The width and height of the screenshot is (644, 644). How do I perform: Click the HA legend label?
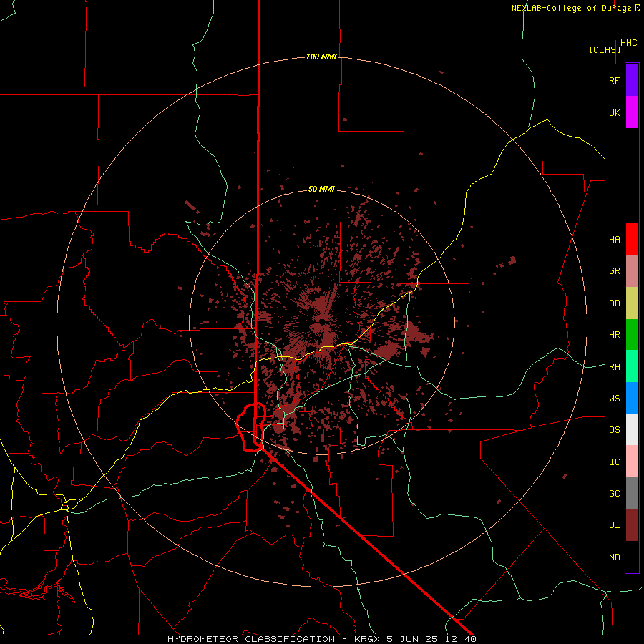pos(614,239)
